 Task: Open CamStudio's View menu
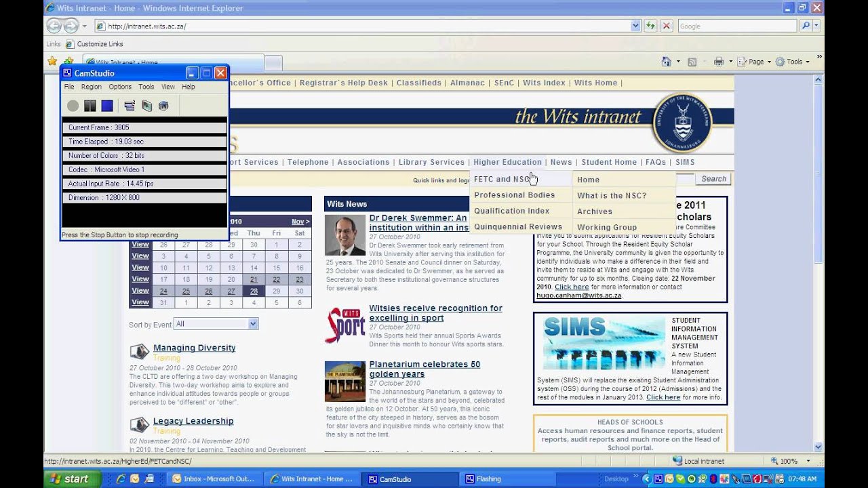(x=168, y=87)
